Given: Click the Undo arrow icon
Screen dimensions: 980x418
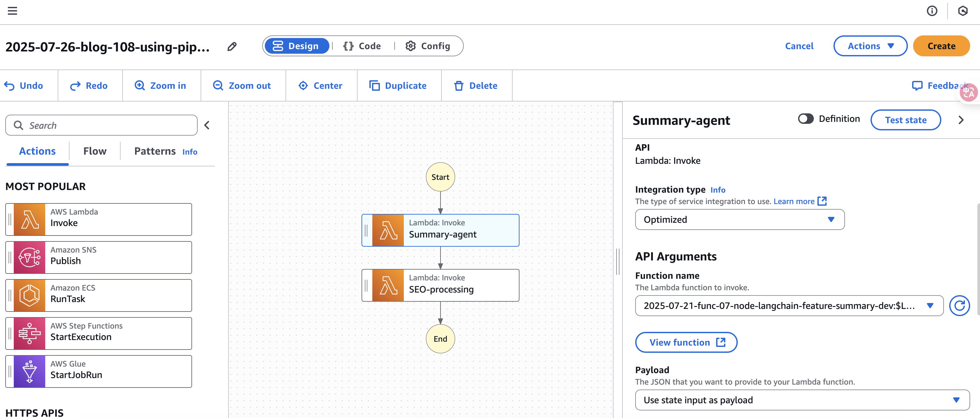Looking at the screenshot, I should click(x=10, y=86).
